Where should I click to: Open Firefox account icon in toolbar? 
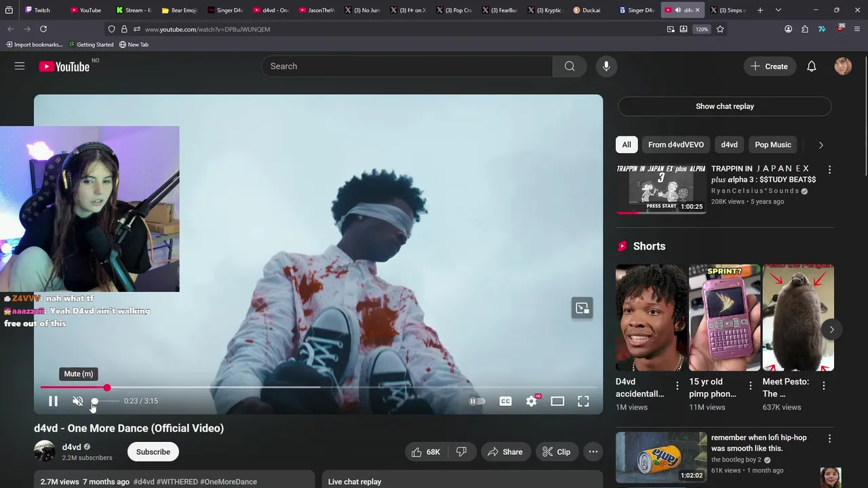pos(788,29)
